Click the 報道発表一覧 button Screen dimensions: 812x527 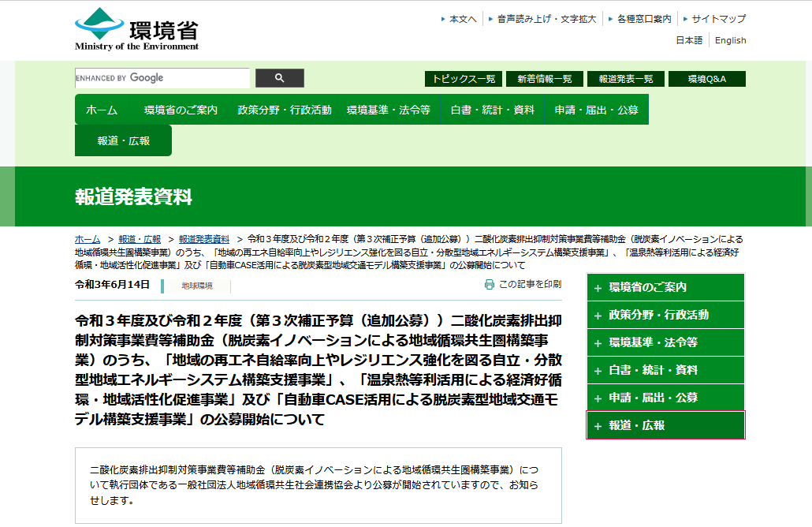pos(626,79)
